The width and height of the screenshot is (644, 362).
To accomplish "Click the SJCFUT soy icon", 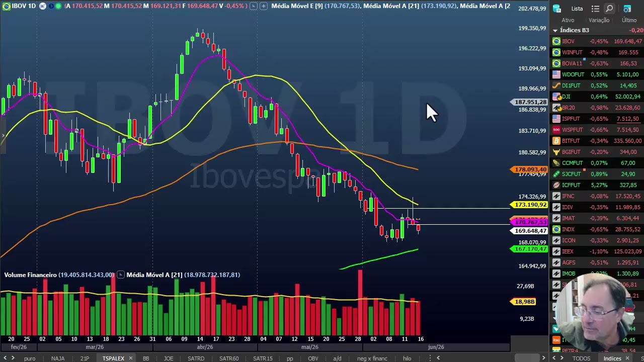I will tap(556, 174).
